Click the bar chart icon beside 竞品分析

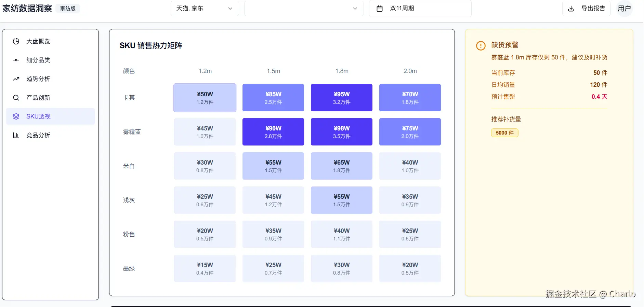tap(16, 135)
